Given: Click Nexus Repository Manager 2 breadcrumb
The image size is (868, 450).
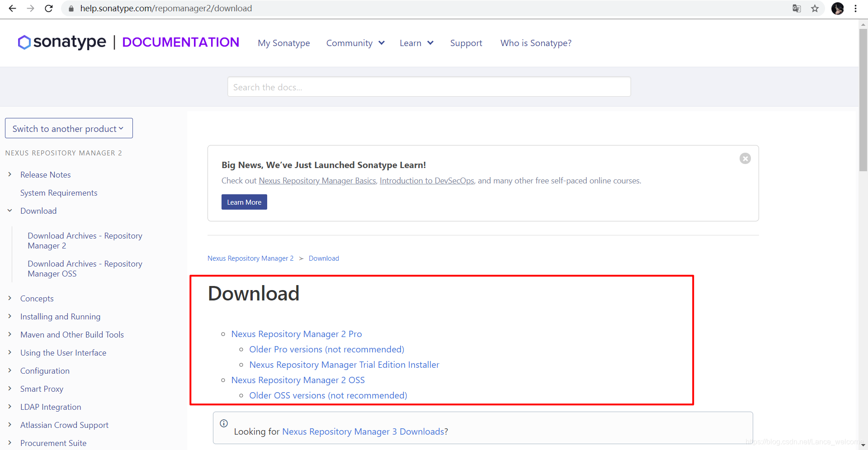Looking at the screenshot, I should pyautogui.click(x=250, y=258).
